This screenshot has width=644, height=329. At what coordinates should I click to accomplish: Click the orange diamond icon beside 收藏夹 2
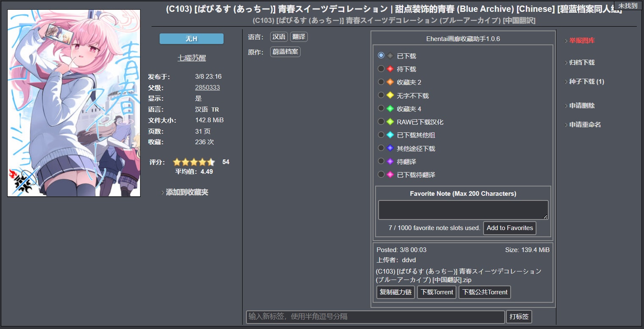390,82
